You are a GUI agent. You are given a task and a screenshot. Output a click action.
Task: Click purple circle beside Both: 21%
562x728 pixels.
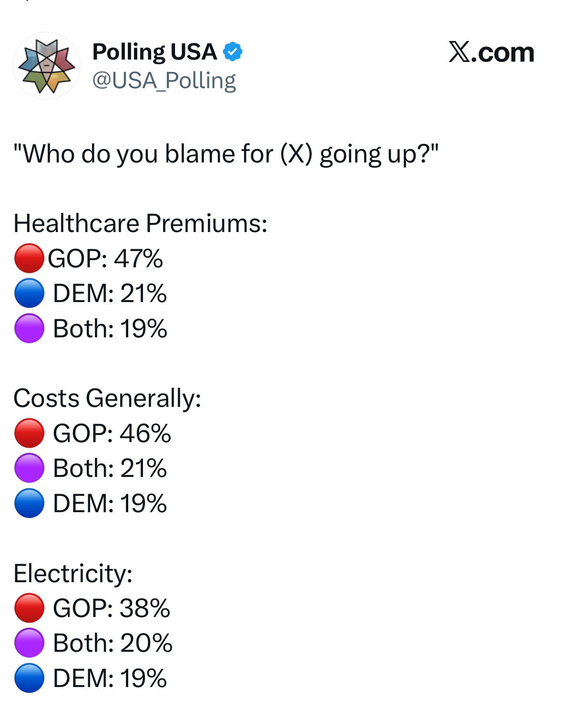pyautogui.click(x=29, y=468)
